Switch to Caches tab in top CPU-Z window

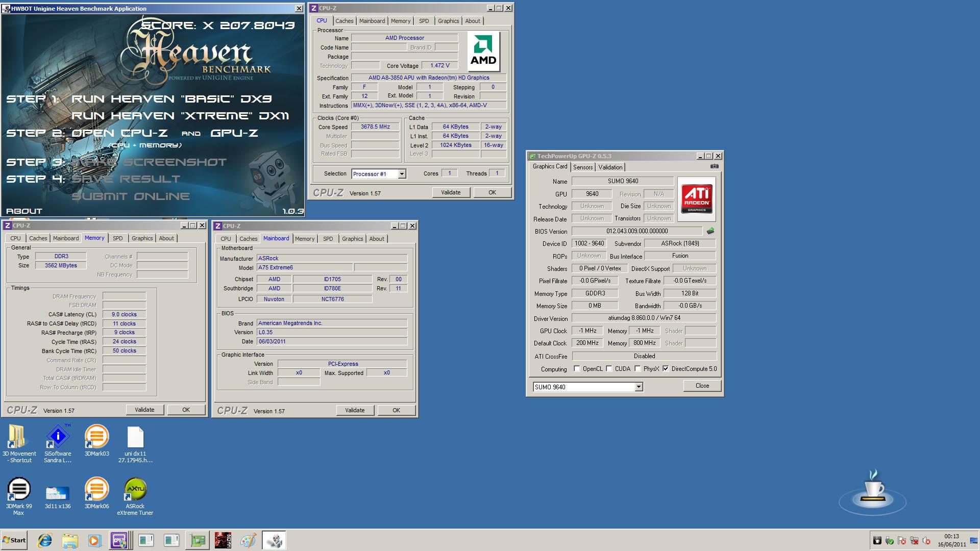click(344, 21)
